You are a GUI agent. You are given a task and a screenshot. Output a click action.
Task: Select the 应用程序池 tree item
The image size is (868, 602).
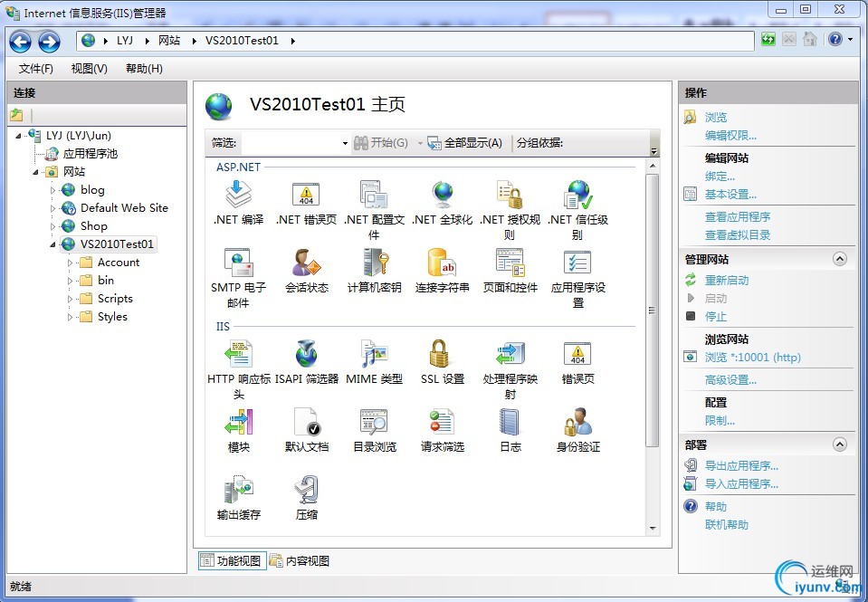pos(91,154)
